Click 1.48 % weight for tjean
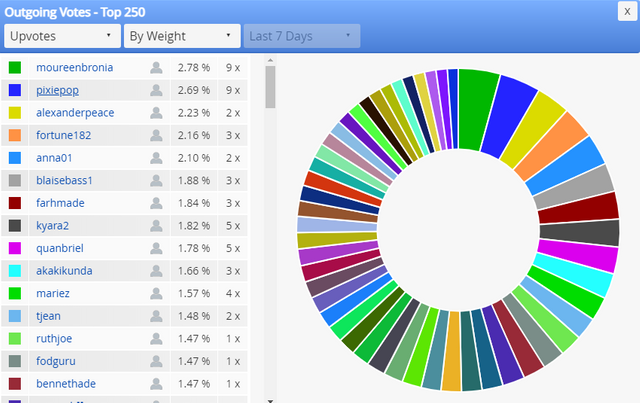Screen dimensions: 640x403 (194, 316)
